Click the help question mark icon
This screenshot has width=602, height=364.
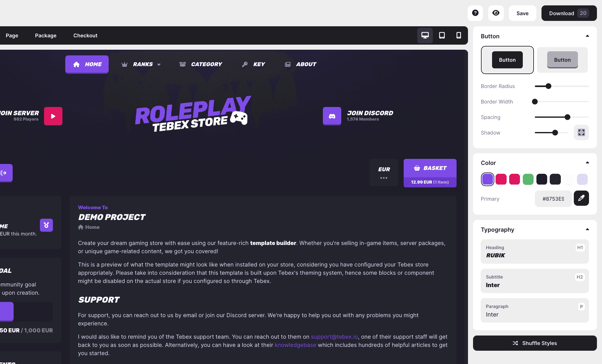[475, 13]
